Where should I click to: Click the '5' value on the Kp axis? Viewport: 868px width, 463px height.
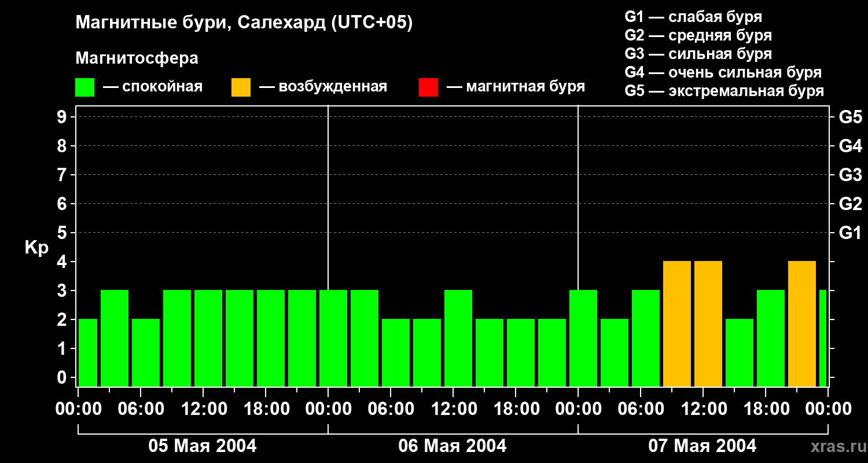62,233
